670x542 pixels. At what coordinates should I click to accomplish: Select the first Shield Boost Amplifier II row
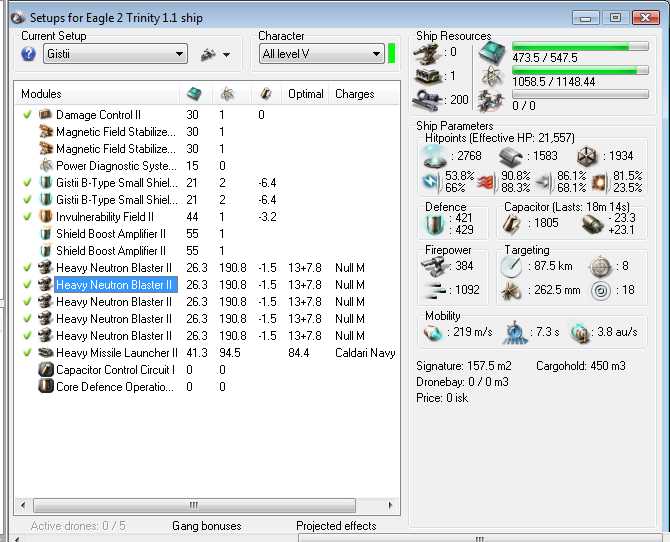click(x=207, y=234)
